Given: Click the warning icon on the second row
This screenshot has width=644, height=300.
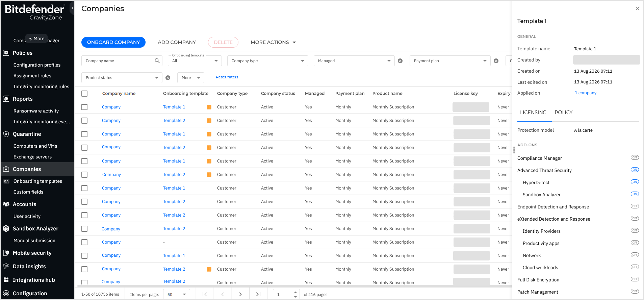Looking at the screenshot, I should pos(209,121).
